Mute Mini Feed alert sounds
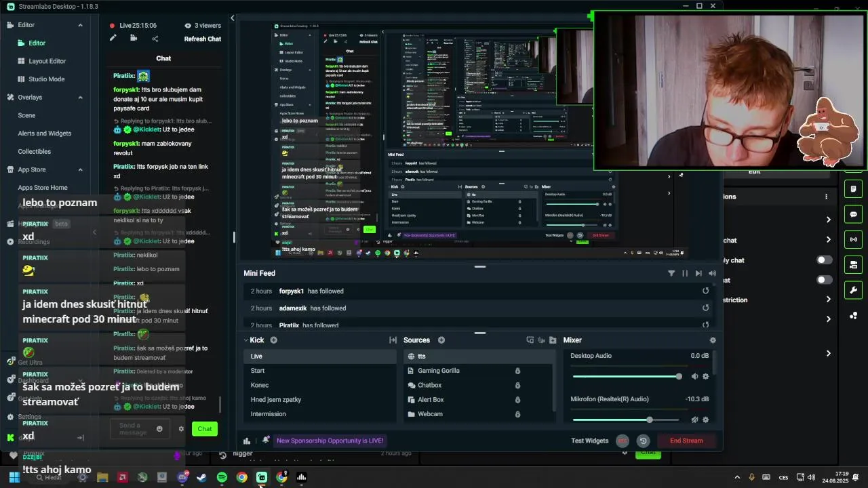This screenshot has width=868, height=488. 712,273
